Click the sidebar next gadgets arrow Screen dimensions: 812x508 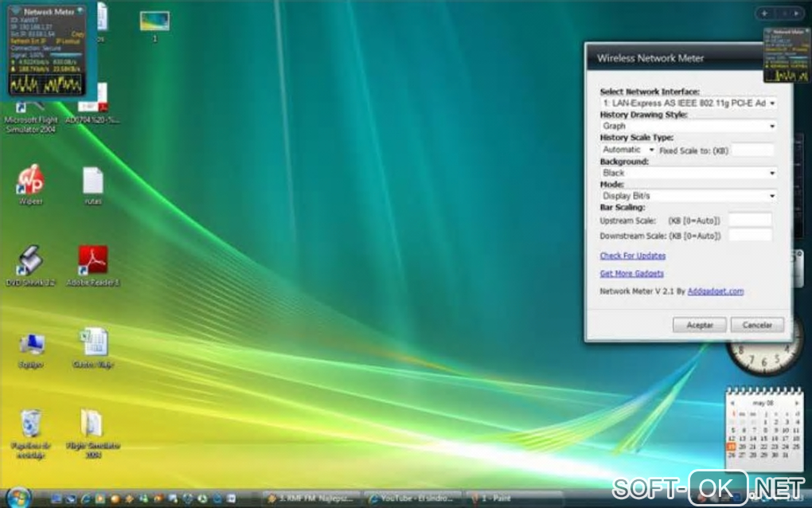[796, 14]
